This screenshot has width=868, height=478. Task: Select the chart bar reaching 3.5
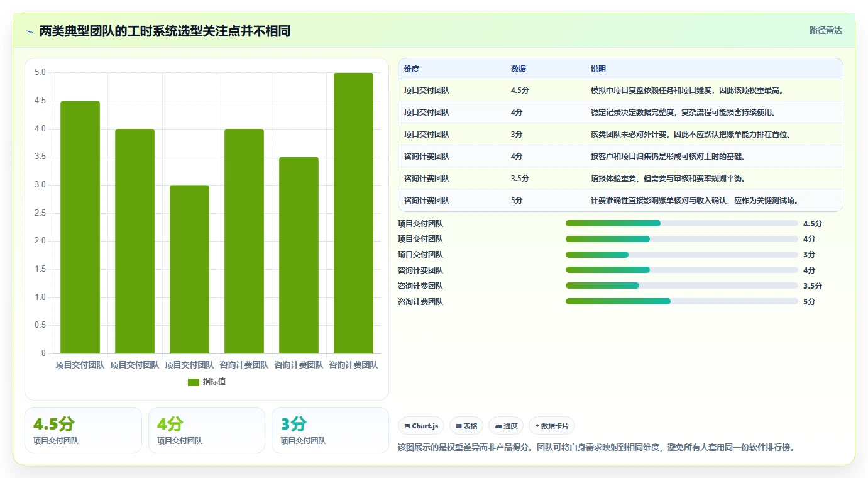tap(299, 255)
